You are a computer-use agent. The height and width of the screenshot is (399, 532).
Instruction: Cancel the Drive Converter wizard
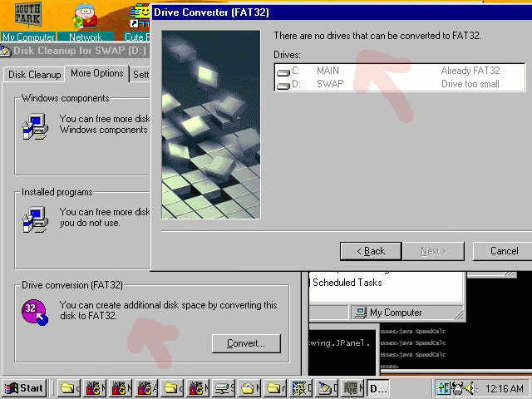[504, 251]
